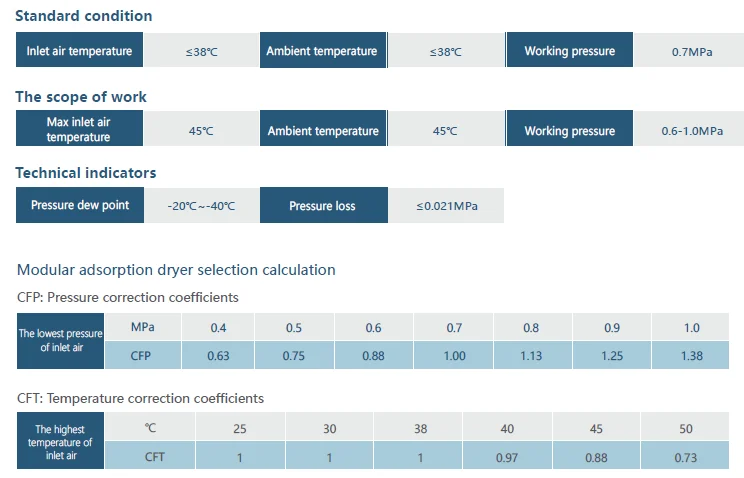This screenshot has height=478, width=744.
Task: Click the 0.7MPa working pressure value
Action: [x=690, y=51]
